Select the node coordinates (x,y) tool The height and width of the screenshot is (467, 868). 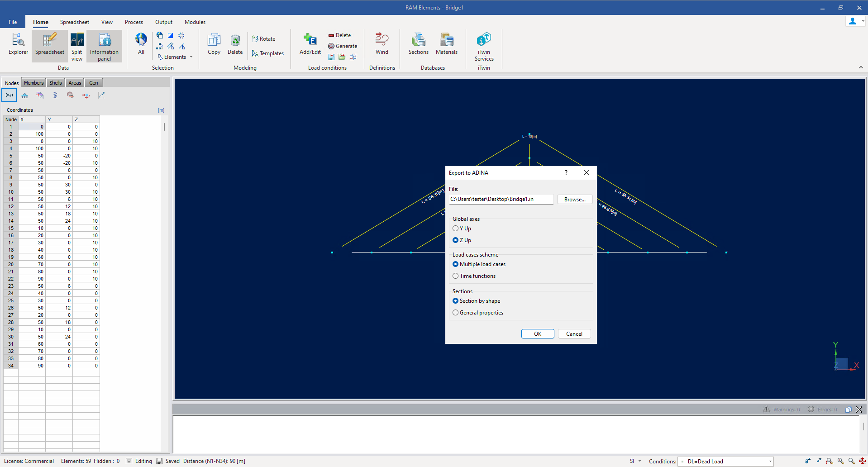click(x=10, y=95)
